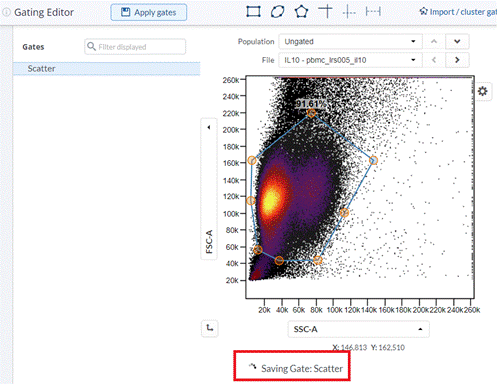
Task: Select the split gate tool
Action: point(349,12)
